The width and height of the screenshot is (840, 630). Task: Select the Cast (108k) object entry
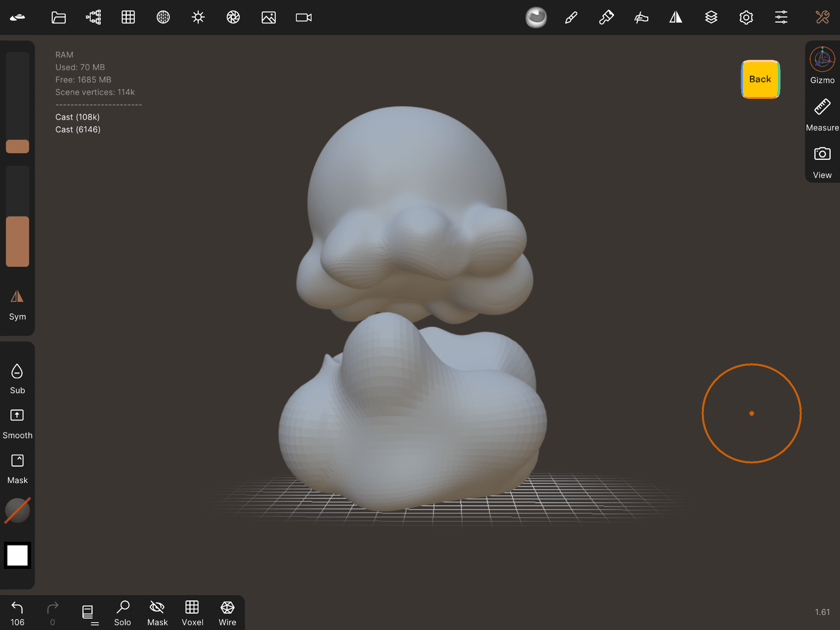click(x=77, y=117)
